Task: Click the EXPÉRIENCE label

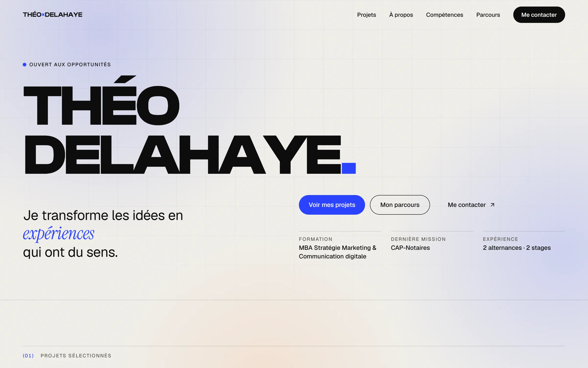Action: coord(501,239)
